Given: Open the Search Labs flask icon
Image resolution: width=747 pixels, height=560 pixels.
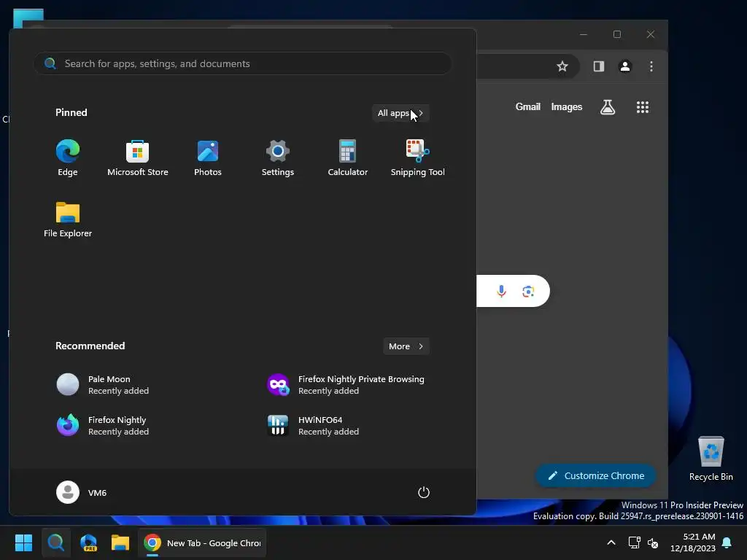Looking at the screenshot, I should pyautogui.click(x=608, y=107).
